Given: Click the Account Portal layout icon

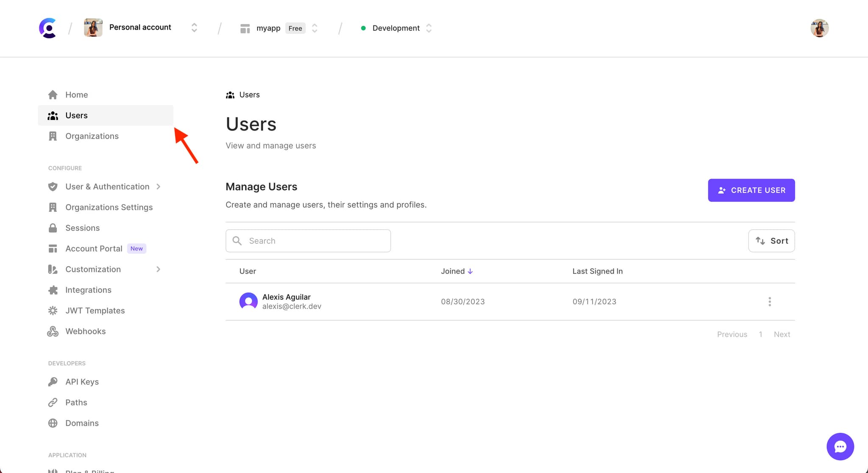Looking at the screenshot, I should tap(53, 249).
